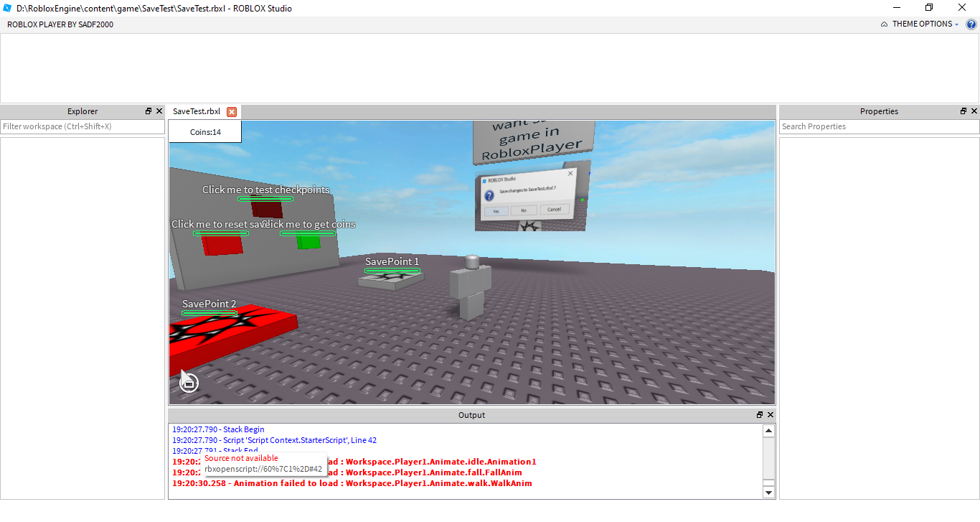980x522 pixels.
Task: Click the Coins:14 counter label
Action: (205, 132)
